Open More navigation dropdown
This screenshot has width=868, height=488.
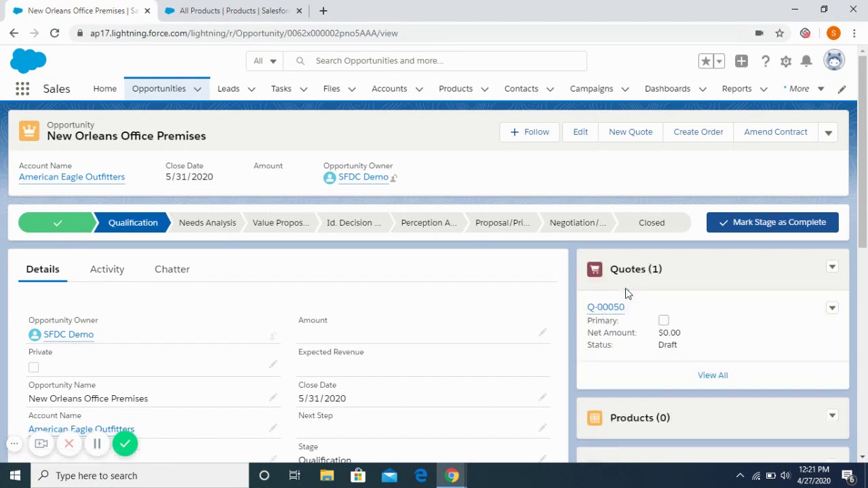[804, 89]
